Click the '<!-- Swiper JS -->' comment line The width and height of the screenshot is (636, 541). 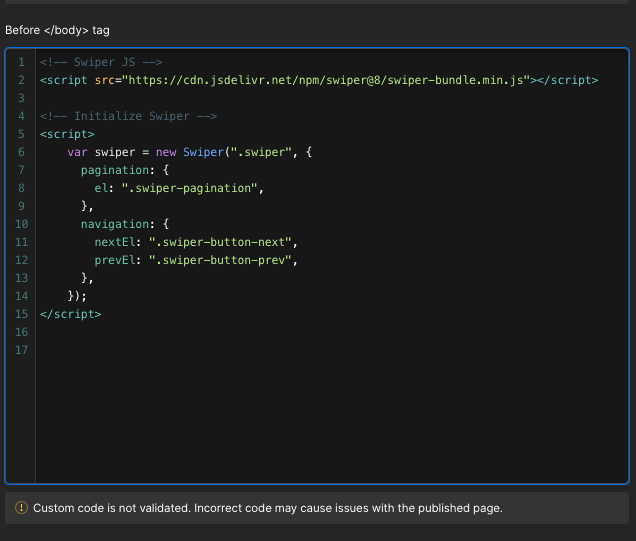tap(101, 62)
